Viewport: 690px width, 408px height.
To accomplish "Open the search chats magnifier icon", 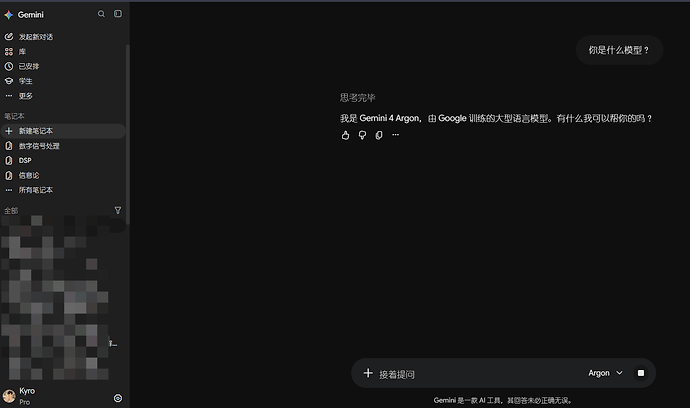I will pos(101,14).
